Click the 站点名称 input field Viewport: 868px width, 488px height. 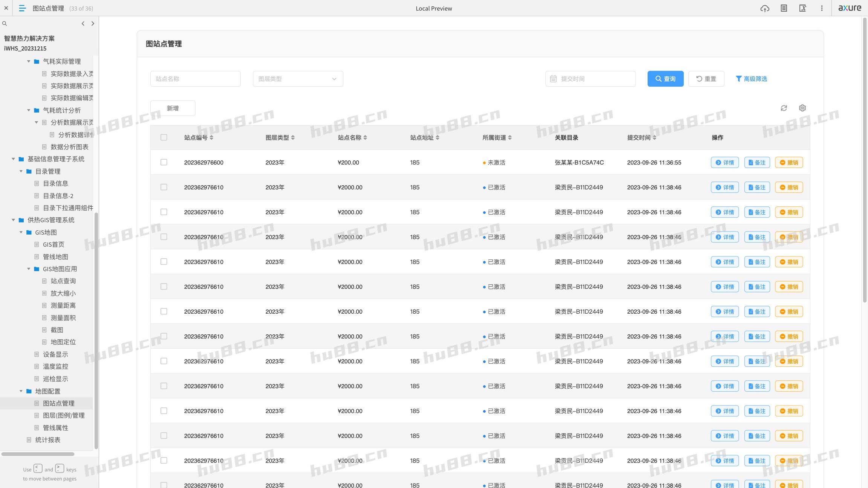(x=195, y=79)
